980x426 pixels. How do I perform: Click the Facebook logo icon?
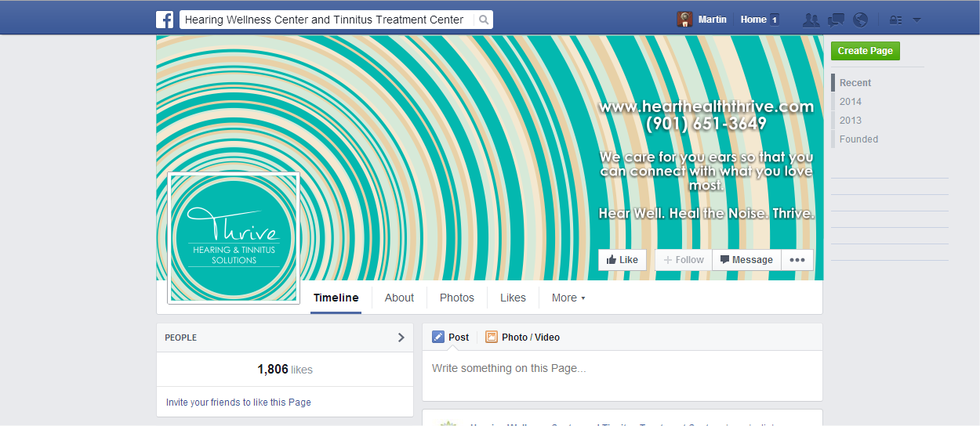tap(165, 20)
